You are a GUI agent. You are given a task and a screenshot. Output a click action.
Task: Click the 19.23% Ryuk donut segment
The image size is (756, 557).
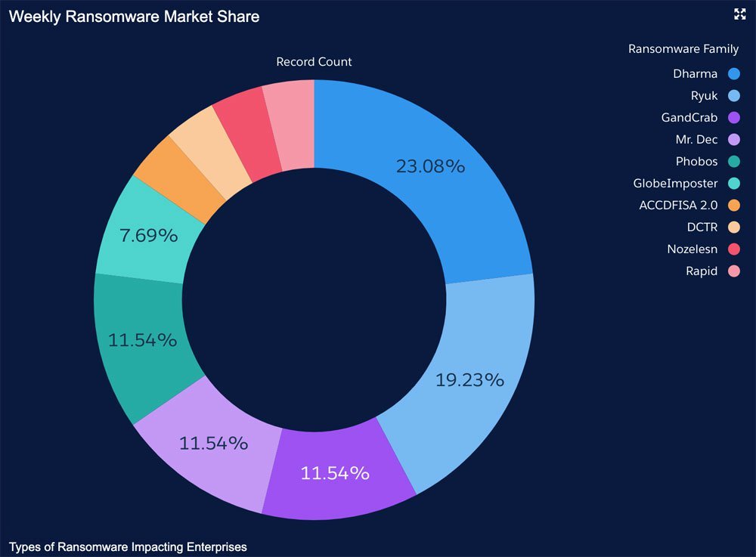point(469,379)
